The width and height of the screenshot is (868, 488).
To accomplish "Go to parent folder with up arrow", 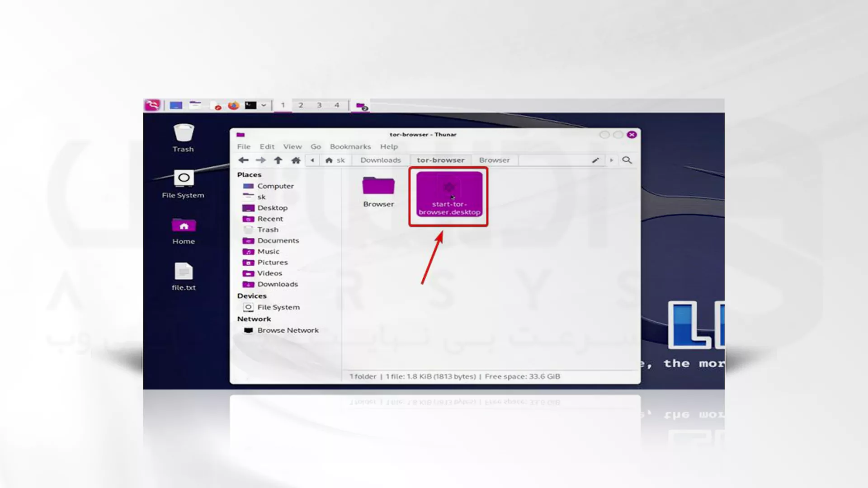I will 278,160.
